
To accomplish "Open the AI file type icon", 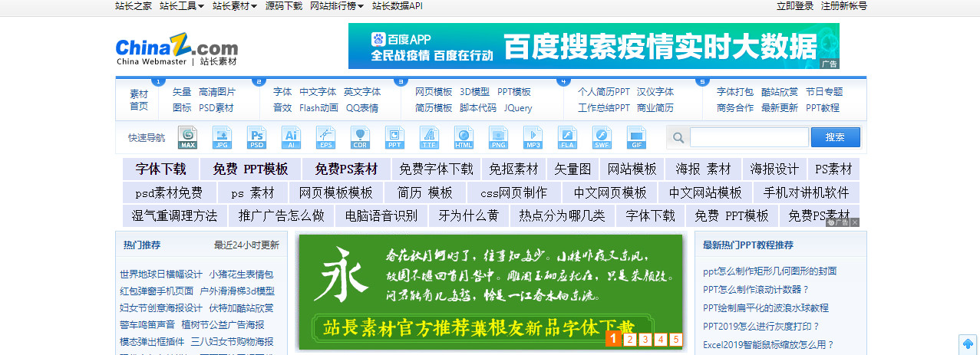I will [x=292, y=137].
